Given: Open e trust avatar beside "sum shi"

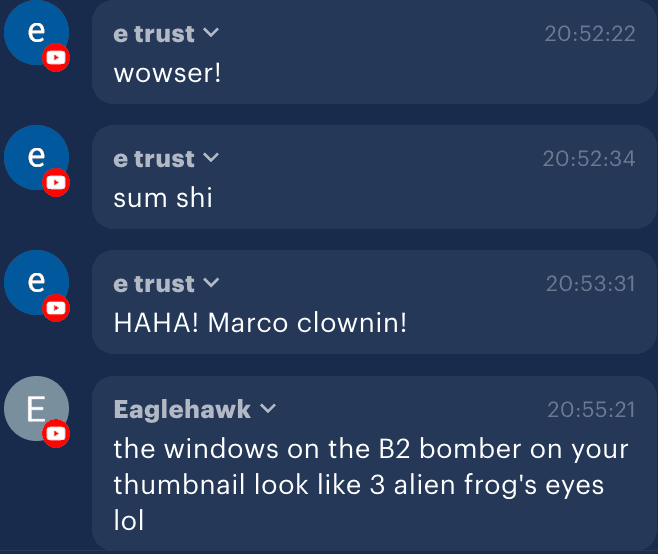Looking at the screenshot, I should (x=37, y=157).
